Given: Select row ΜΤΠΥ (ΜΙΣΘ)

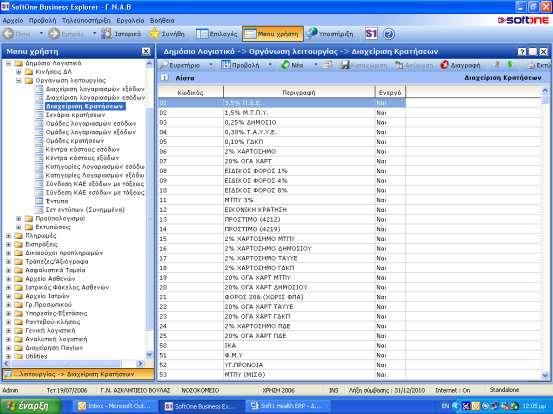Looking at the screenshot, I should coord(282,375).
